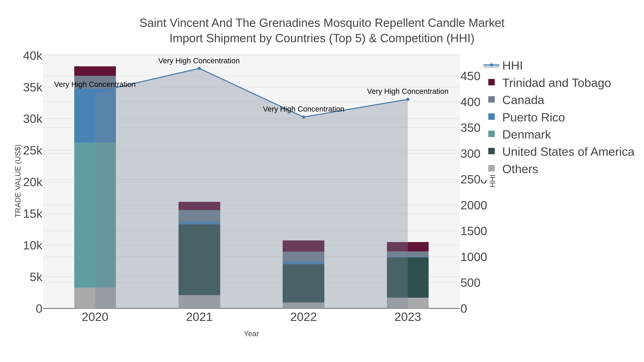Click the Puerto Rico blue swatch
The height and width of the screenshot is (362, 644).
pyautogui.click(x=492, y=117)
